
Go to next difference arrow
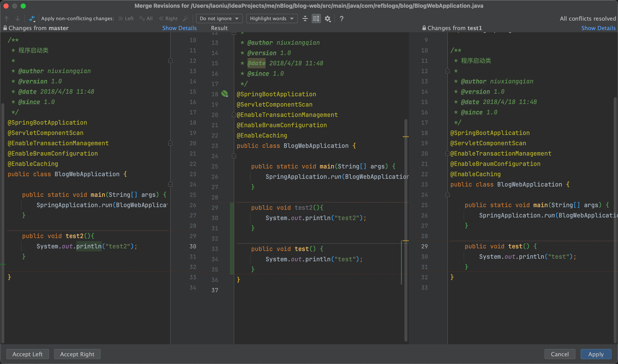[17, 18]
